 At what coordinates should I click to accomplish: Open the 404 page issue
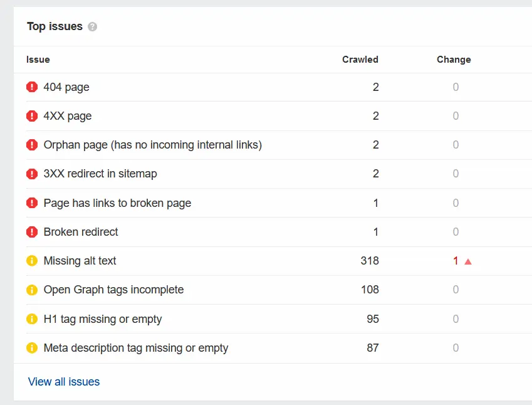pyautogui.click(x=66, y=87)
